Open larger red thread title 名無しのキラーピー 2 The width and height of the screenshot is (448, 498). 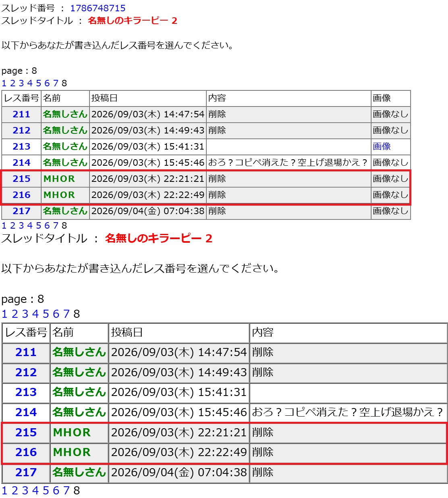pos(158,238)
